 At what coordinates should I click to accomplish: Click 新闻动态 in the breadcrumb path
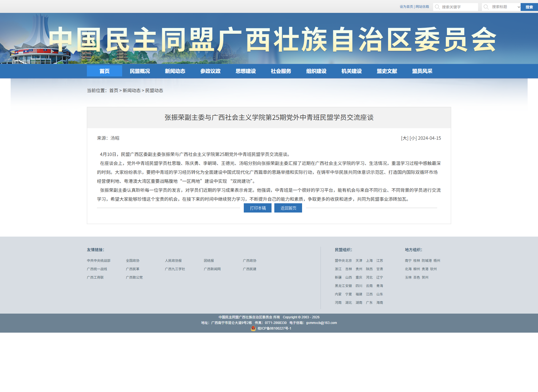132,90
